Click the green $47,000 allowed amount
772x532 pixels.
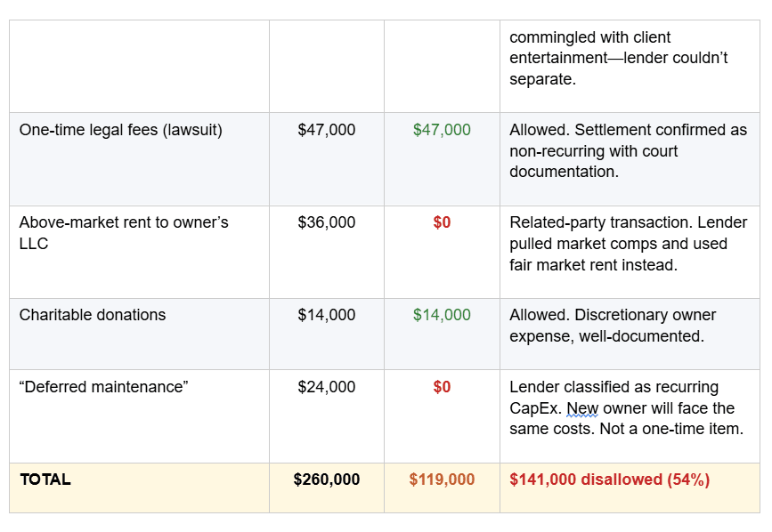442,130
